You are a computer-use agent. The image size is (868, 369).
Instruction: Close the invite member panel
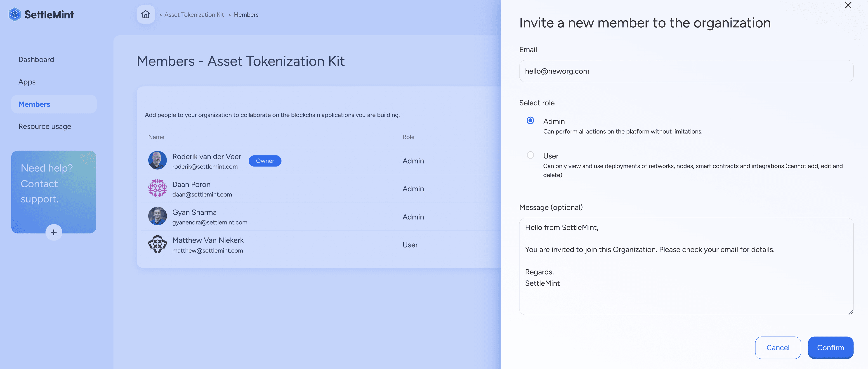[848, 5]
